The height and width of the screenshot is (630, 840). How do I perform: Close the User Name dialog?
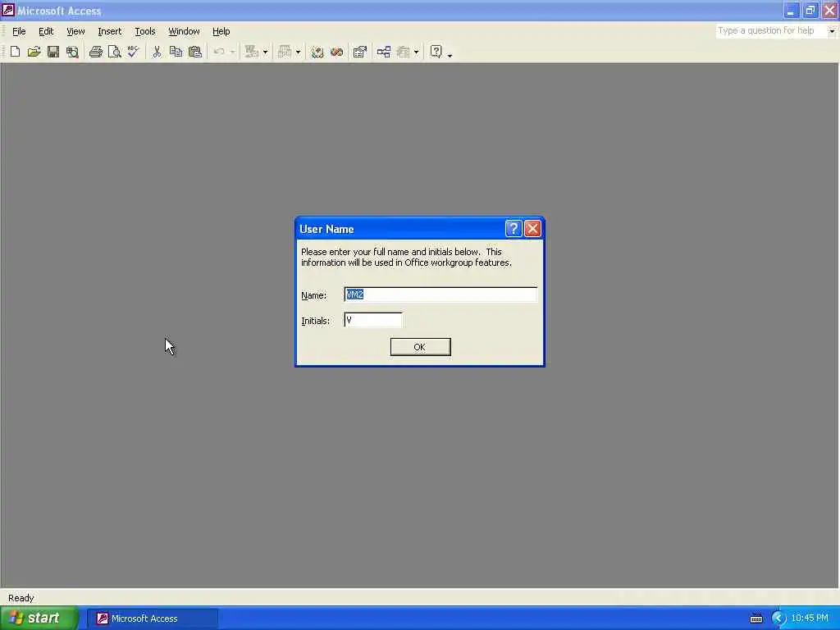point(532,229)
